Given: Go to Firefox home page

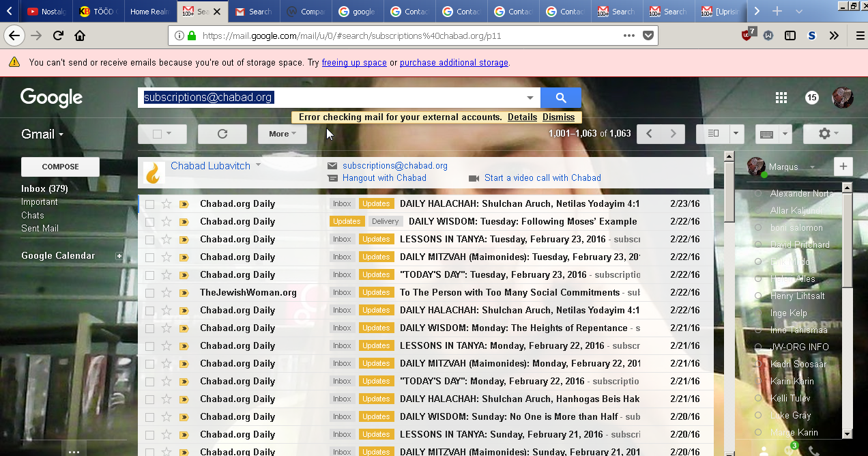Looking at the screenshot, I should (x=80, y=35).
